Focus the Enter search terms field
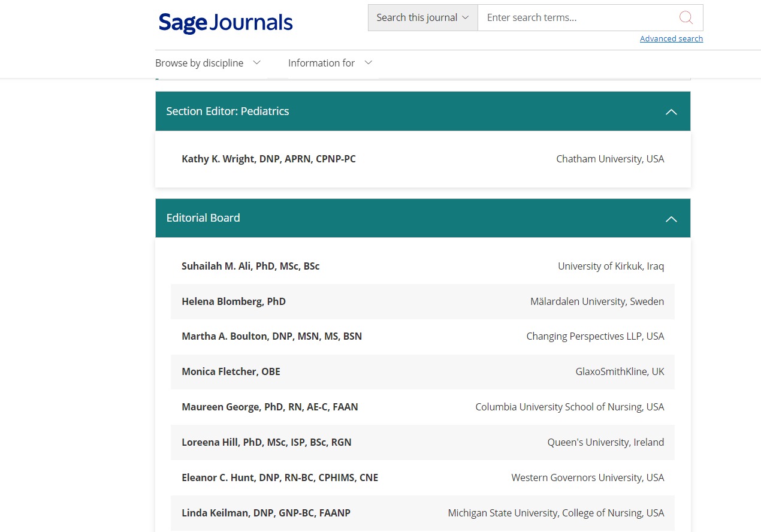The image size is (761, 532). click(575, 18)
